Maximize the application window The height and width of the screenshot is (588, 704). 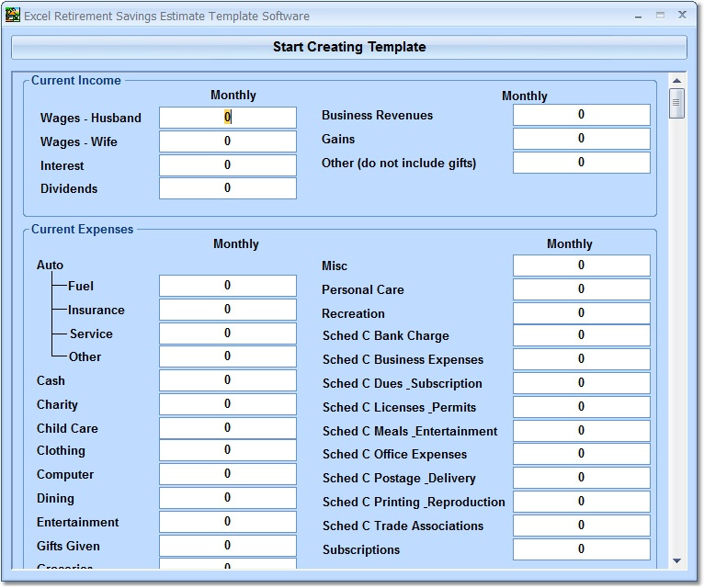tap(660, 16)
